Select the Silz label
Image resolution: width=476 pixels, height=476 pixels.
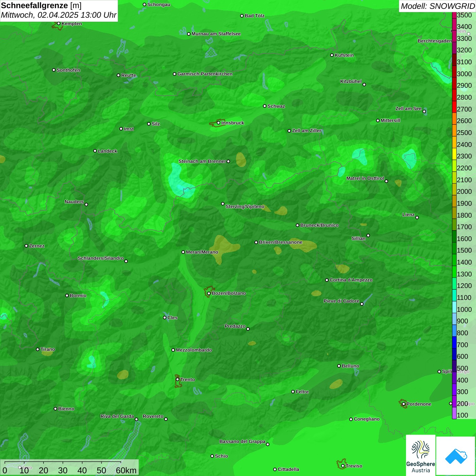pyautogui.click(x=155, y=124)
